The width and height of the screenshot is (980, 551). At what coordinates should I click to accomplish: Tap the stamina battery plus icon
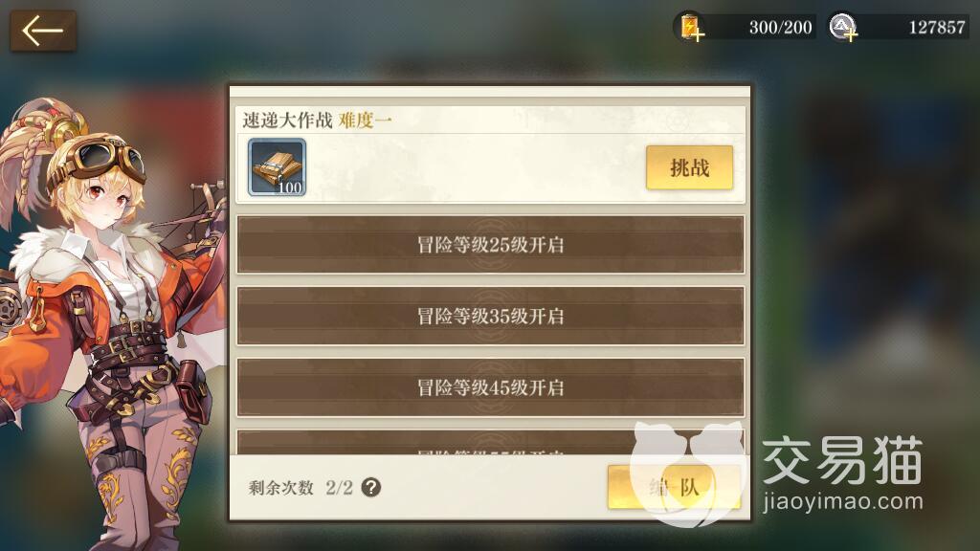[x=692, y=28]
